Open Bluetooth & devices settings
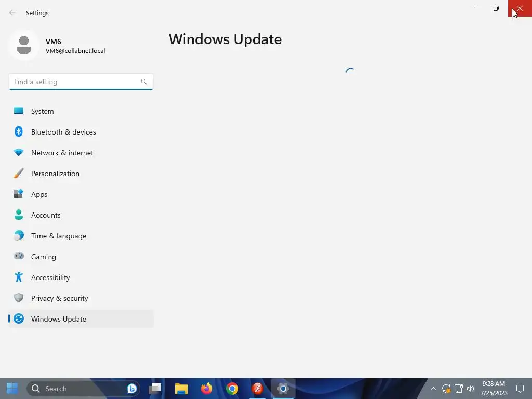The height and width of the screenshot is (399, 532). [81, 132]
